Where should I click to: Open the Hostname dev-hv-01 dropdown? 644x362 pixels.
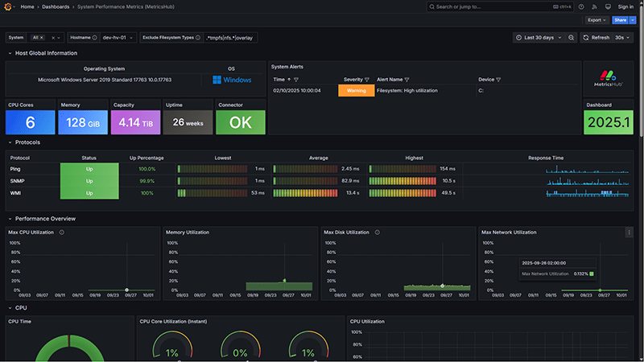coord(117,38)
